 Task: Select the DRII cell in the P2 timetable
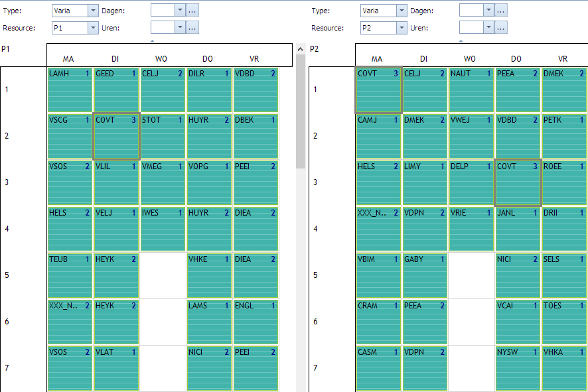[564, 229]
